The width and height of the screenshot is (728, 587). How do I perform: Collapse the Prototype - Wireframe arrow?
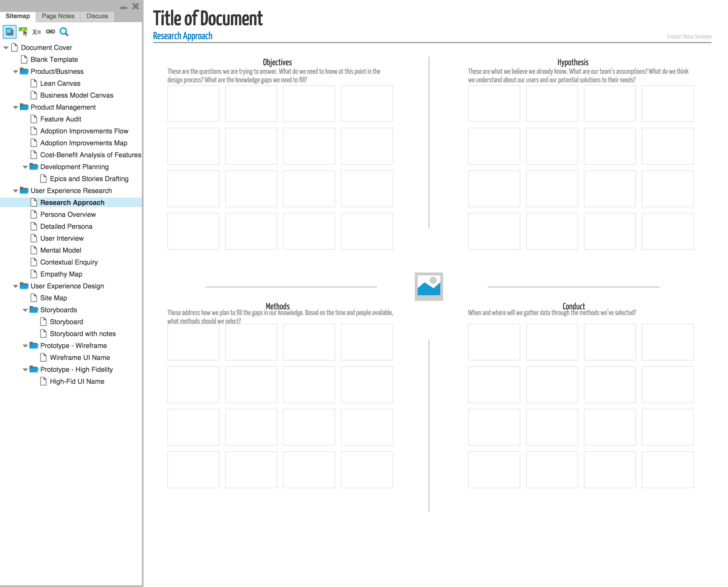tap(25, 346)
